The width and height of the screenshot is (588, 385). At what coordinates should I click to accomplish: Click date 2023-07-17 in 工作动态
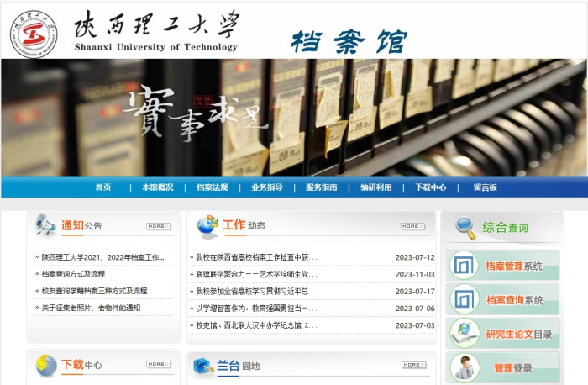tap(415, 291)
